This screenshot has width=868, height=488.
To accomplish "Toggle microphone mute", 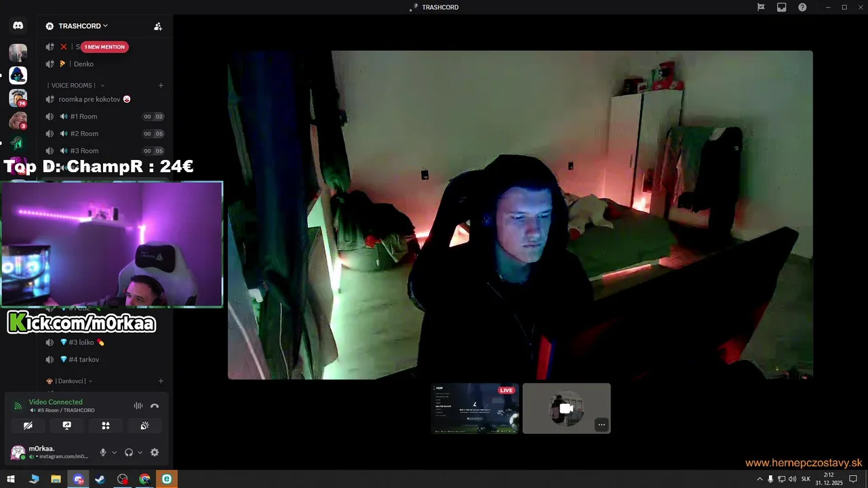I will coord(103,452).
